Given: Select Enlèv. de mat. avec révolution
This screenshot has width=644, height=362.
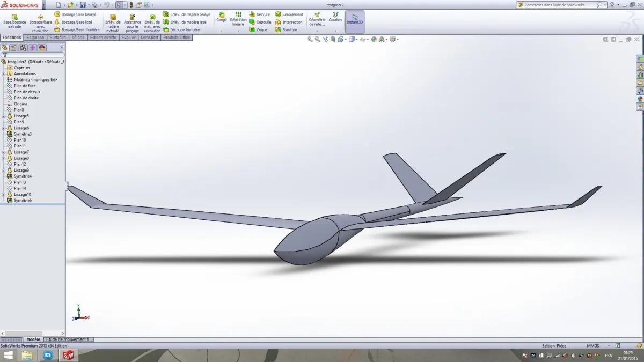Looking at the screenshot, I should click(x=152, y=24).
